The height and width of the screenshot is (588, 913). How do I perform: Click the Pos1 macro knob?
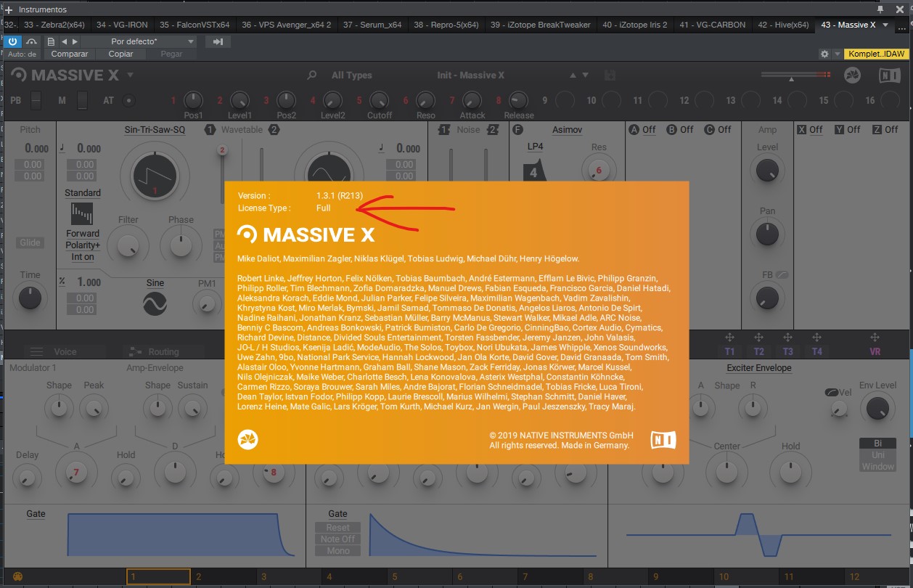[x=193, y=100]
